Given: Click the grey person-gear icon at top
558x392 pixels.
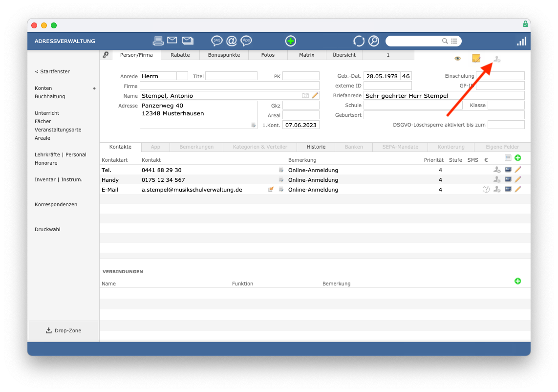Looking at the screenshot, I should click(x=497, y=59).
